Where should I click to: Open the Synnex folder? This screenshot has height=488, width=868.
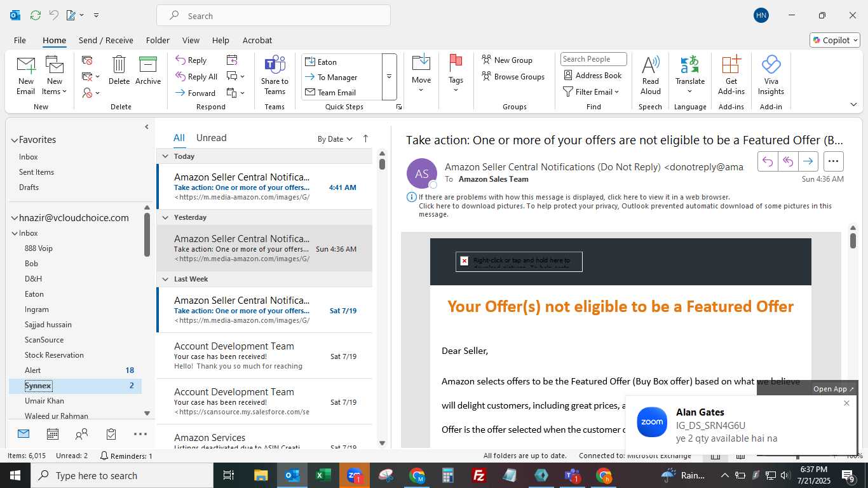pyautogui.click(x=75, y=386)
